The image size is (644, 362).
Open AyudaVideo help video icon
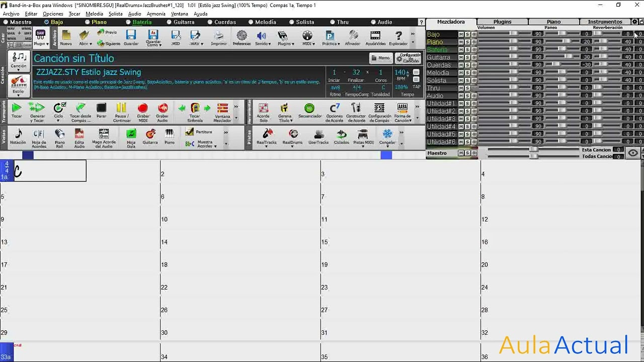pos(375,38)
